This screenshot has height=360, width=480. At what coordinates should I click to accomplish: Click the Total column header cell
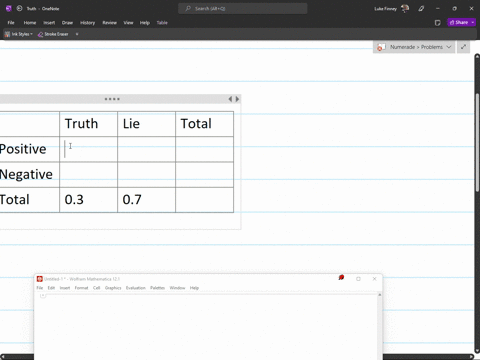(x=204, y=124)
